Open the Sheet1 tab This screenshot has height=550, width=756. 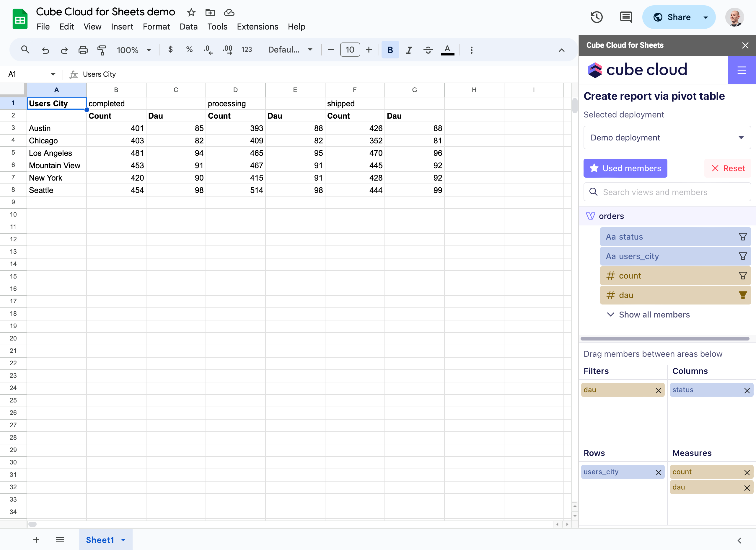[100, 540]
